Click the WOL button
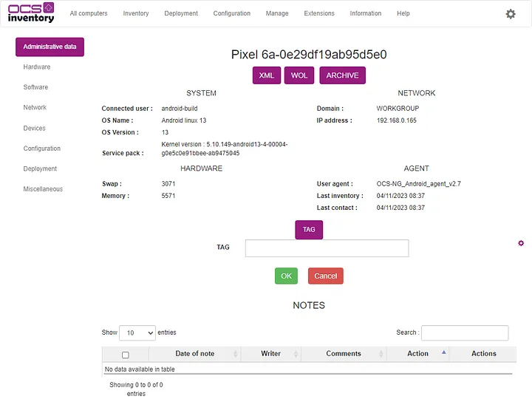 299,75
